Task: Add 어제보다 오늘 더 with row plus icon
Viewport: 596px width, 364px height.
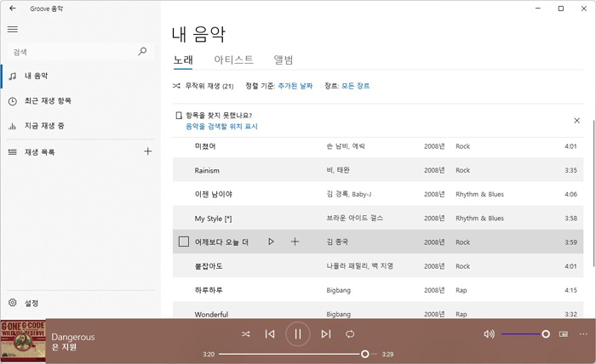Action: click(x=295, y=242)
